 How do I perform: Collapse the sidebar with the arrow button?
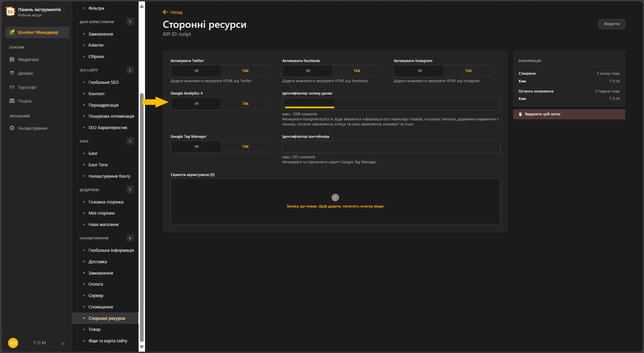click(63, 343)
